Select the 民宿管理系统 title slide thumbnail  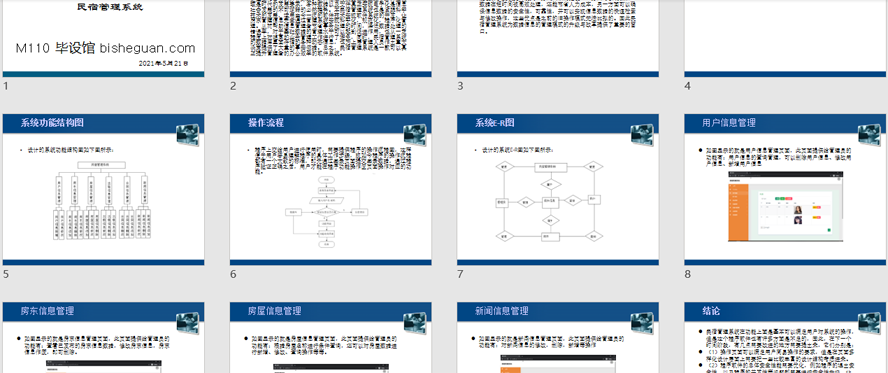click(104, 38)
